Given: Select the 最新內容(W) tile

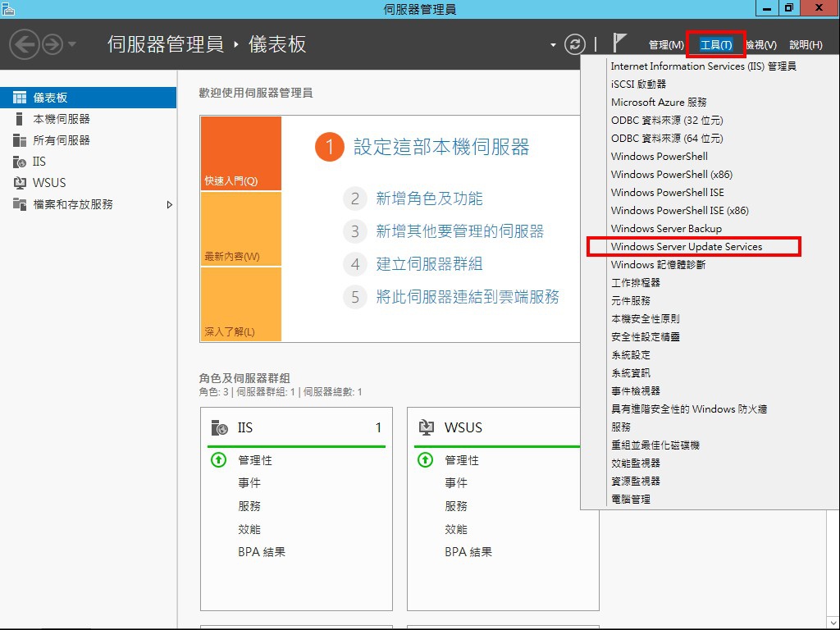Looking at the screenshot, I should [241, 229].
